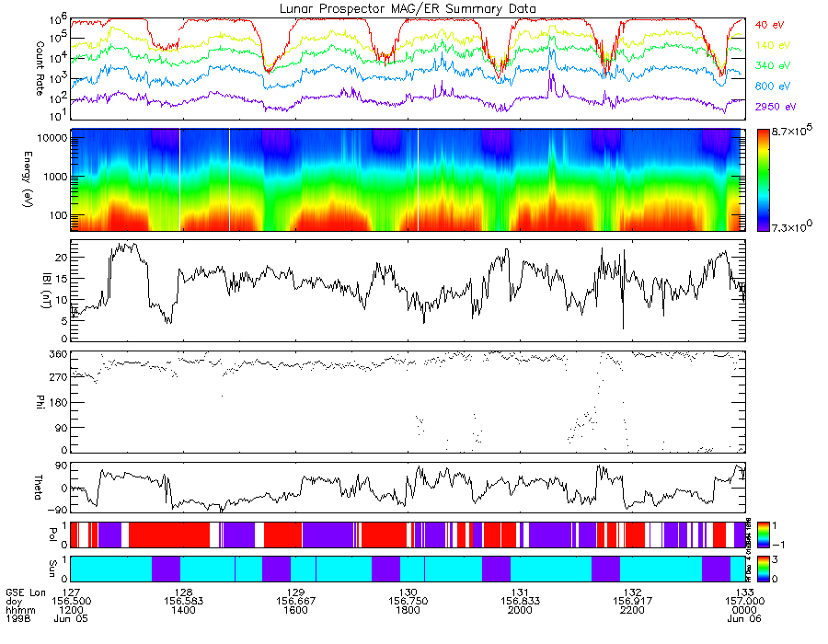
Task: Select the green '340 eV' legend label
Action: click(773, 65)
